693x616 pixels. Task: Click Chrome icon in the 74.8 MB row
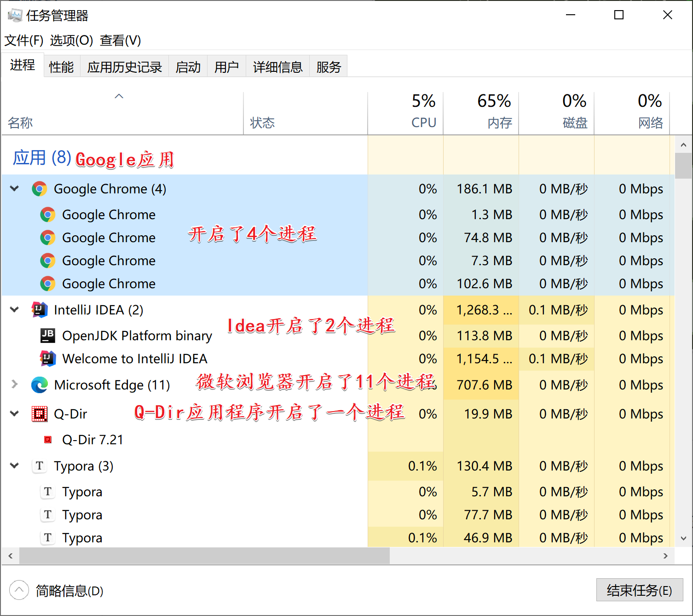pyautogui.click(x=48, y=238)
